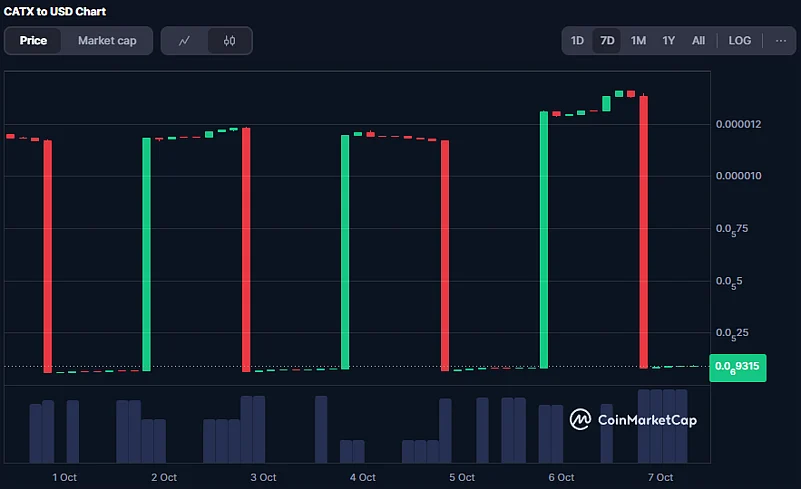
Task: Open the more options ellipsis menu
Action: [780, 41]
